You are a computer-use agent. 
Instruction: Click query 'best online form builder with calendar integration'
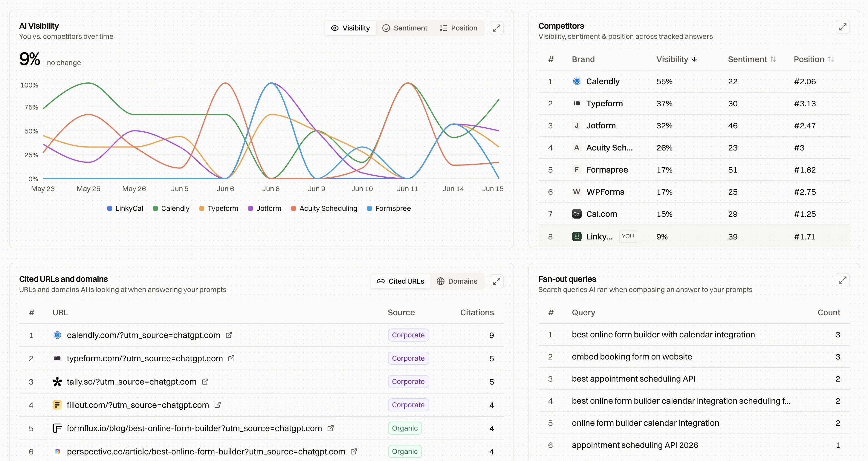pos(663,335)
